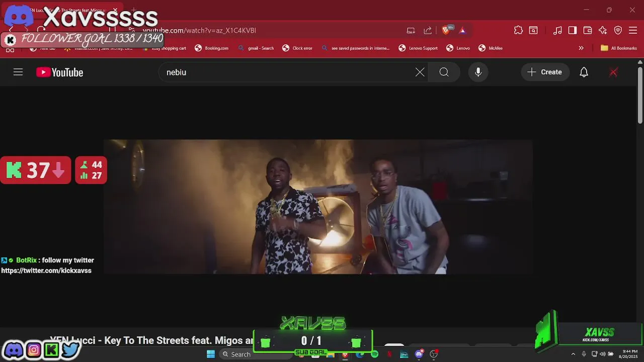644x362 pixels.
Task: Open the browser main menu
Action: [633, 31]
